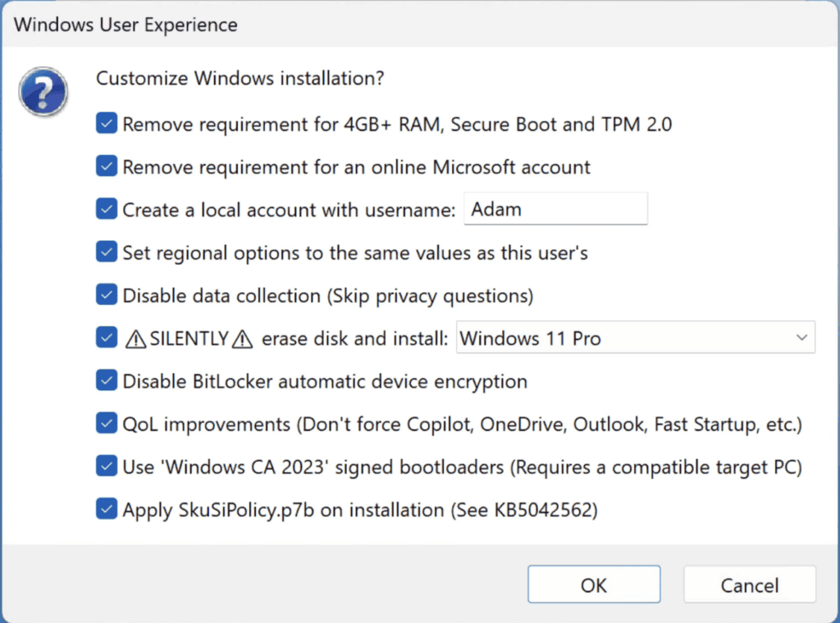Toggle Remove online Microsoft account requirement
840x623 pixels.
click(107, 166)
